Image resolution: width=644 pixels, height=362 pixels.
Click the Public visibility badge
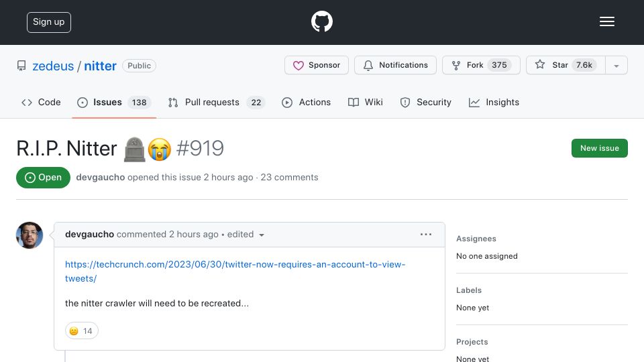[x=140, y=66]
